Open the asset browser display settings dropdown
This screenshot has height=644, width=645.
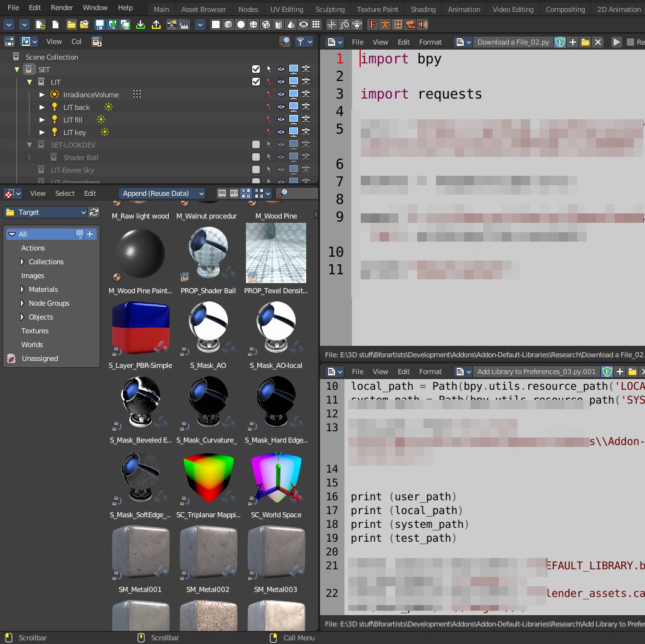[263, 193]
